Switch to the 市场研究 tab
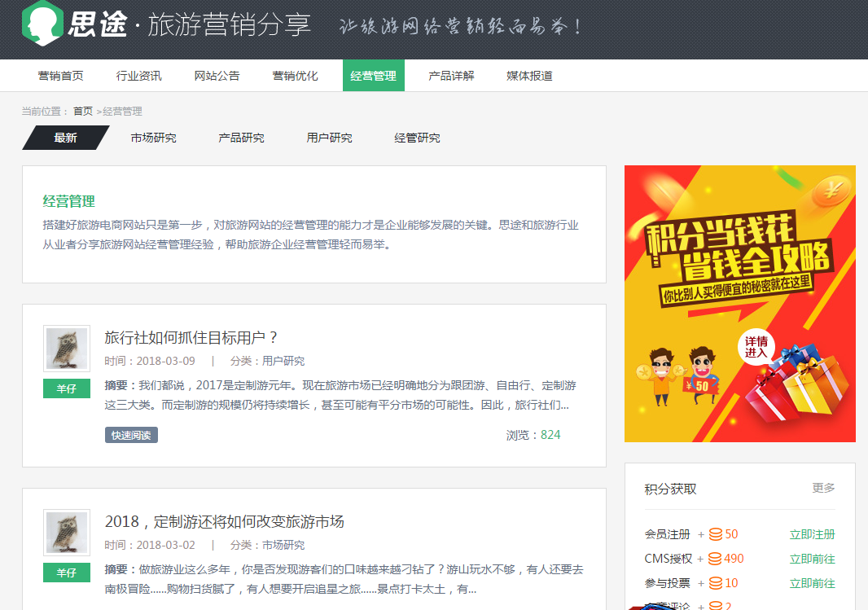868x610 pixels. [x=153, y=138]
